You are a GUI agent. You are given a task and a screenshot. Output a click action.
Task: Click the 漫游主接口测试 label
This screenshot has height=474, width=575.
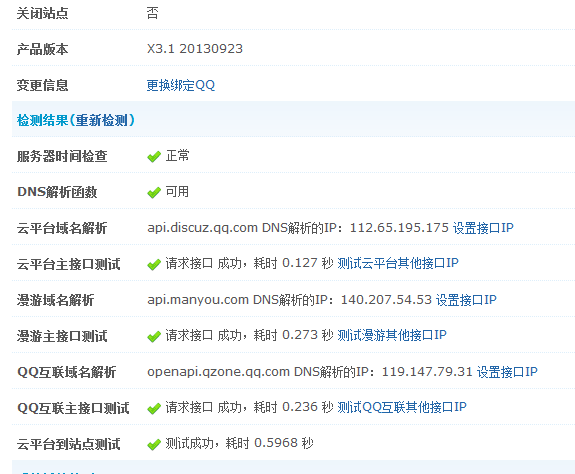point(62,336)
